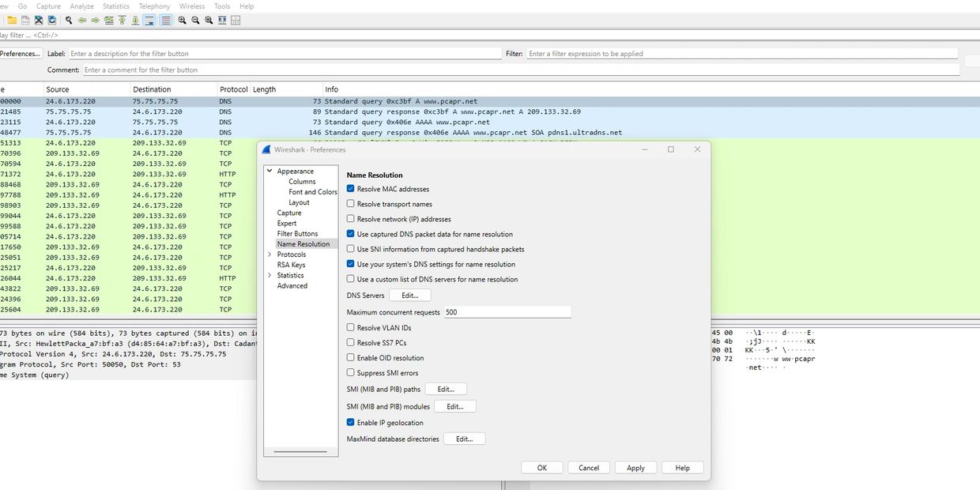Click the Find packet magnifier icon
The width and height of the screenshot is (980, 490).
69,20
